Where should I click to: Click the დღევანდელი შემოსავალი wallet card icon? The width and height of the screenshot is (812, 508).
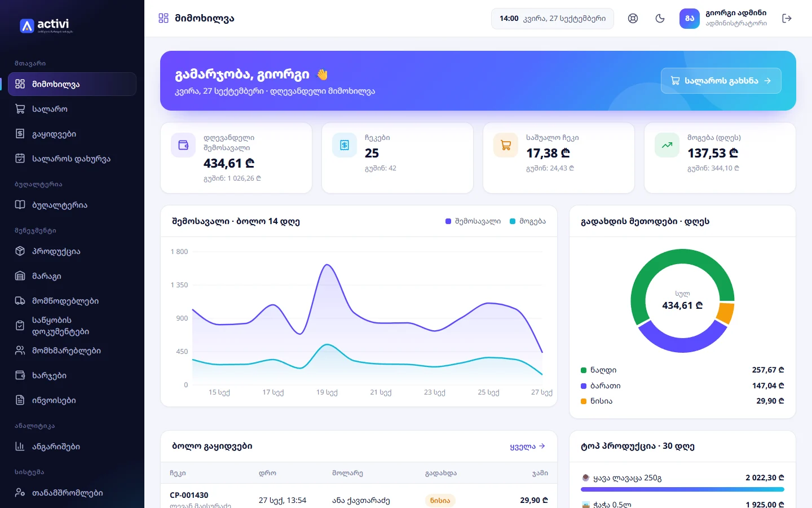pos(183,145)
